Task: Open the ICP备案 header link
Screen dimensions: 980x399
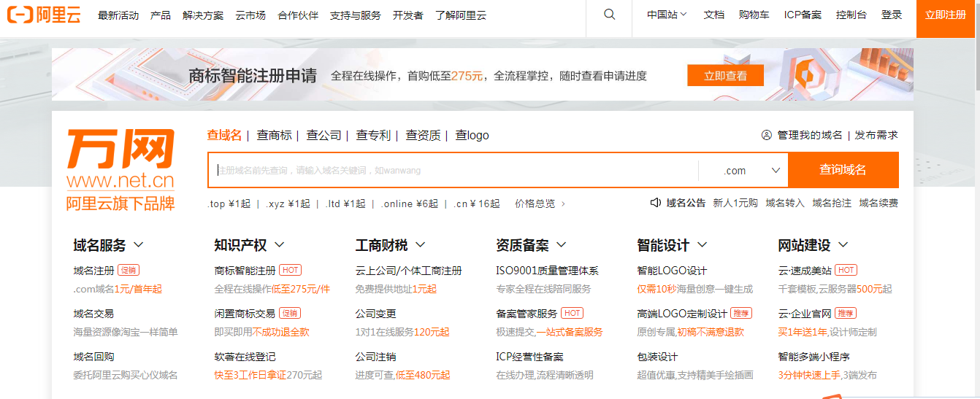Action: pyautogui.click(x=803, y=15)
